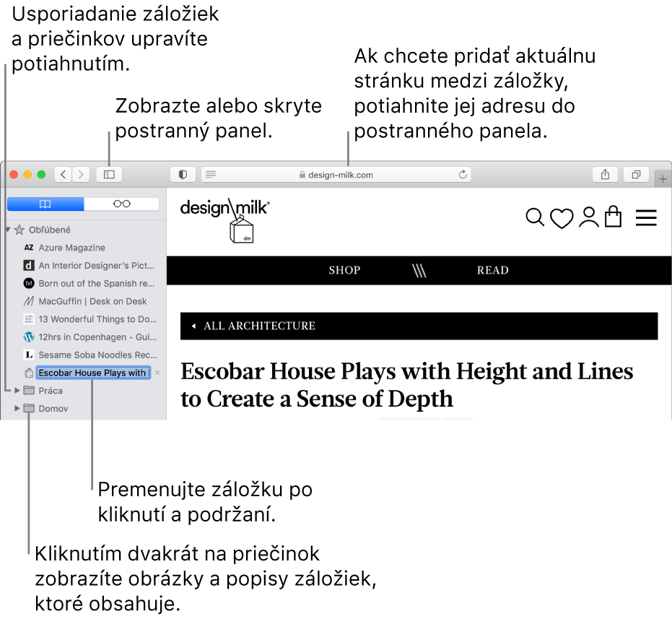Open the hamburger menu on Design Milk

(x=646, y=217)
